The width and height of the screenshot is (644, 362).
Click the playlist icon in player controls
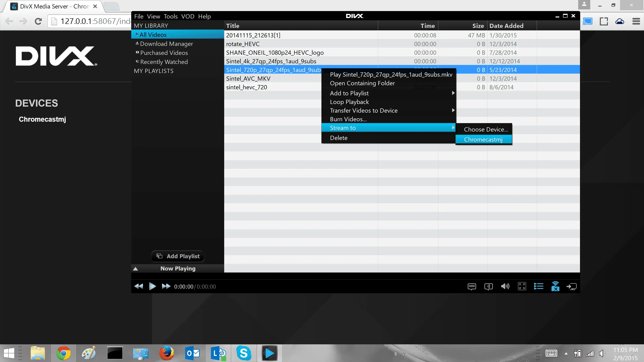click(539, 286)
